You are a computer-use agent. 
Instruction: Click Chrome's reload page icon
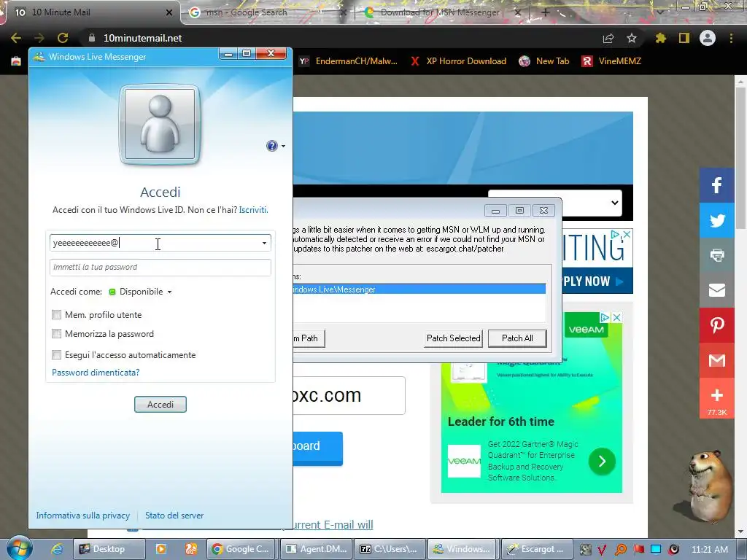[x=63, y=38]
